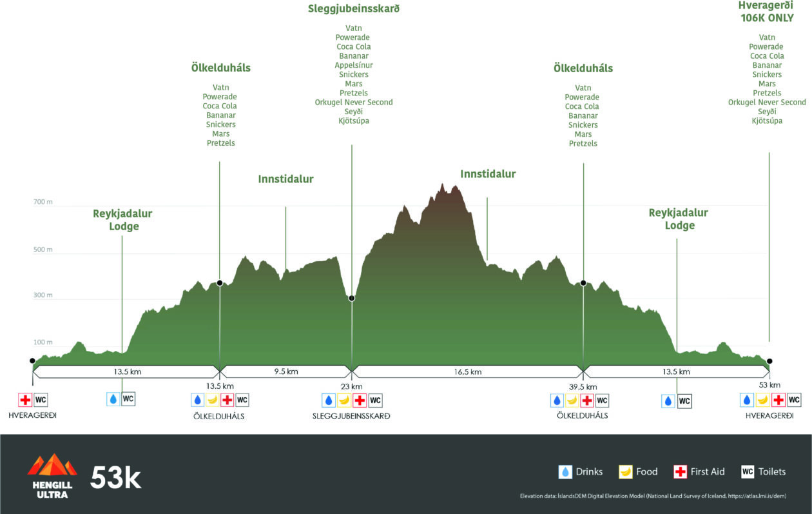Click WC icon at 53 km Hveragerði finish
Viewport: 812px width, 514px height.
click(x=795, y=400)
